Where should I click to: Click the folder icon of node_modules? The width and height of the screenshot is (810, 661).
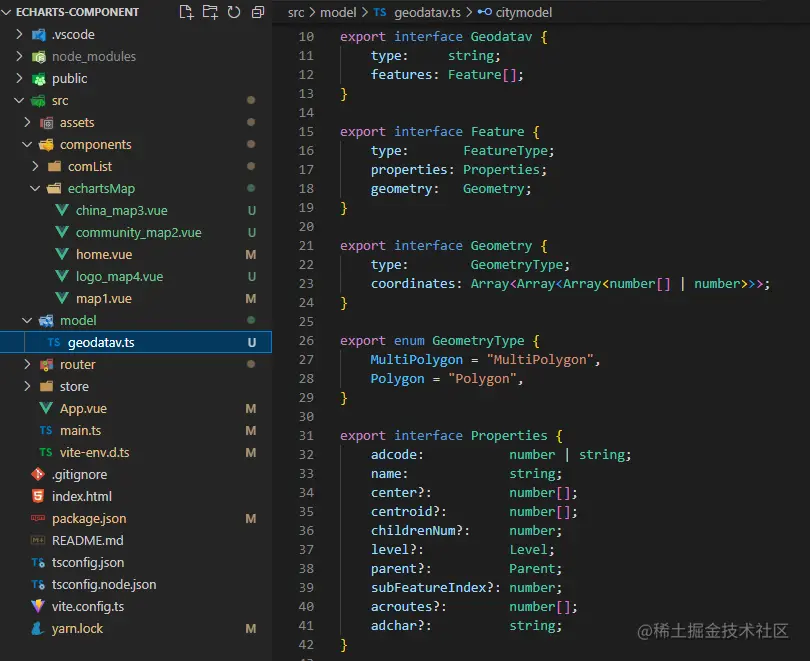(39, 56)
